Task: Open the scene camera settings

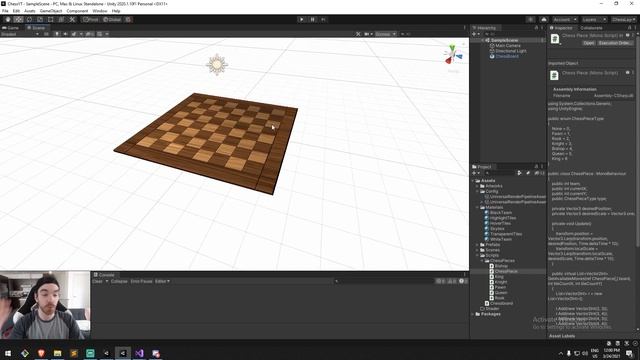Action: tap(367, 34)
